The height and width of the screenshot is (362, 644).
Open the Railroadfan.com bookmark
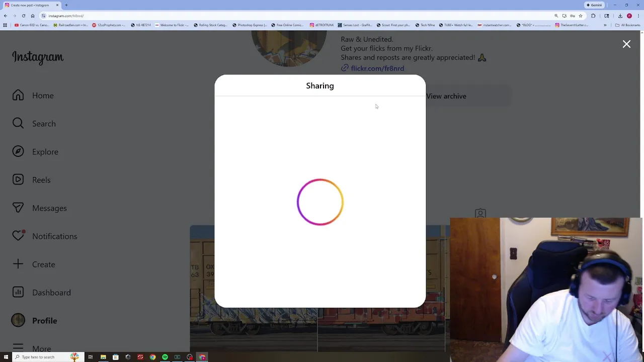coord(70,25)
